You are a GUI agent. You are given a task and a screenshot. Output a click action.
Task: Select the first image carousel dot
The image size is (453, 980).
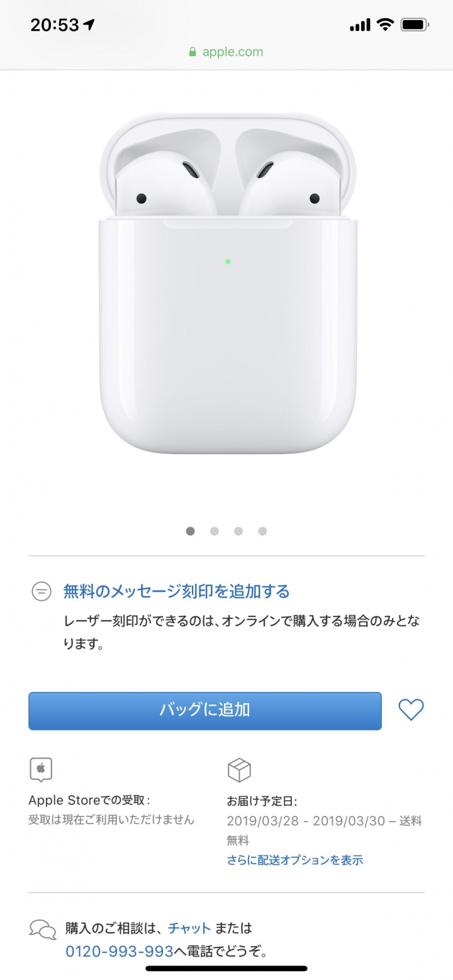(191, 531)
